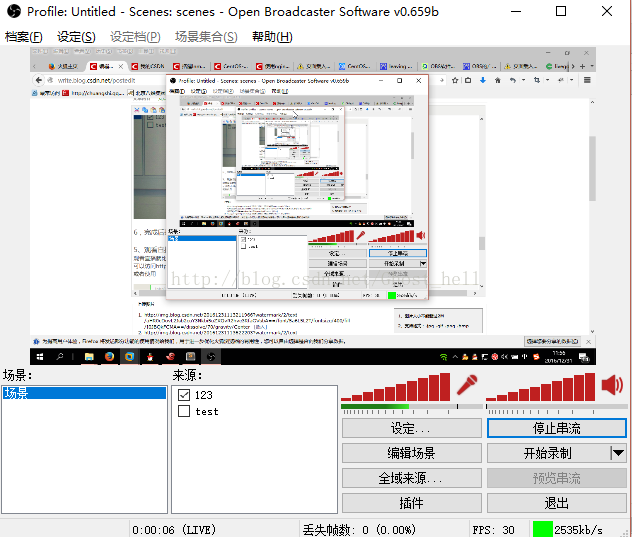The width and height of the screenshot is (632, 537).
Task: Expand the 开始录制 dropdown arrow
Action: [x=618, y=453]
